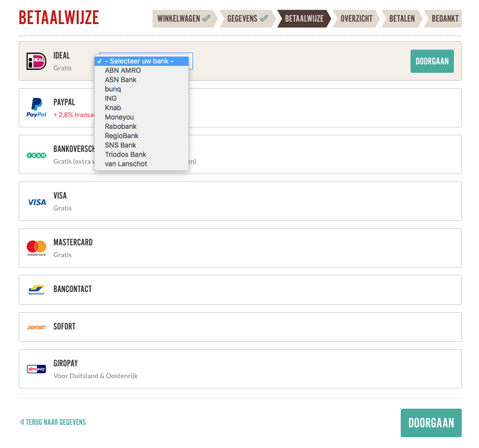479x448 pixels.
Task: Open the Gegevens checkout step
Action: coord(247,19)
